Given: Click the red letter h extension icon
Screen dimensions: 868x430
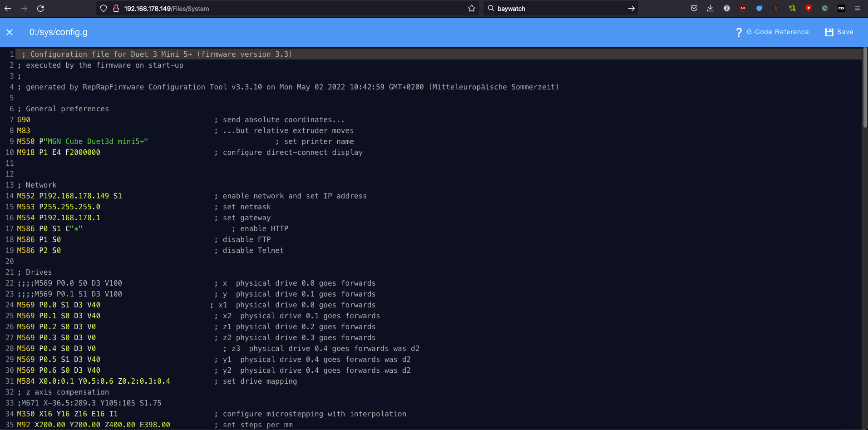Looking at the screenshot, I should point(776,8).
